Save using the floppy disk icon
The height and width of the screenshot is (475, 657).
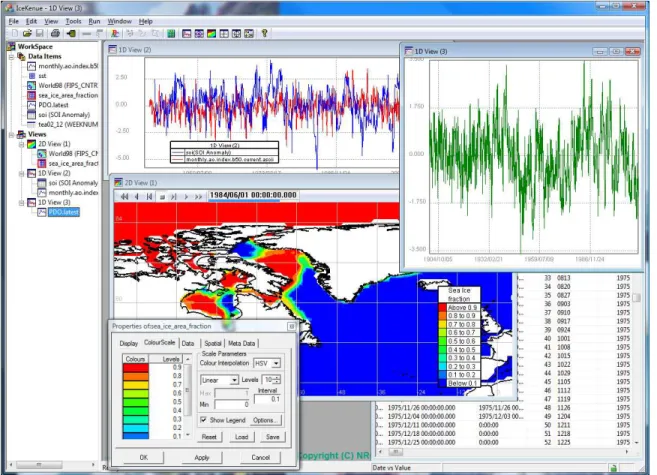(39, 34)
